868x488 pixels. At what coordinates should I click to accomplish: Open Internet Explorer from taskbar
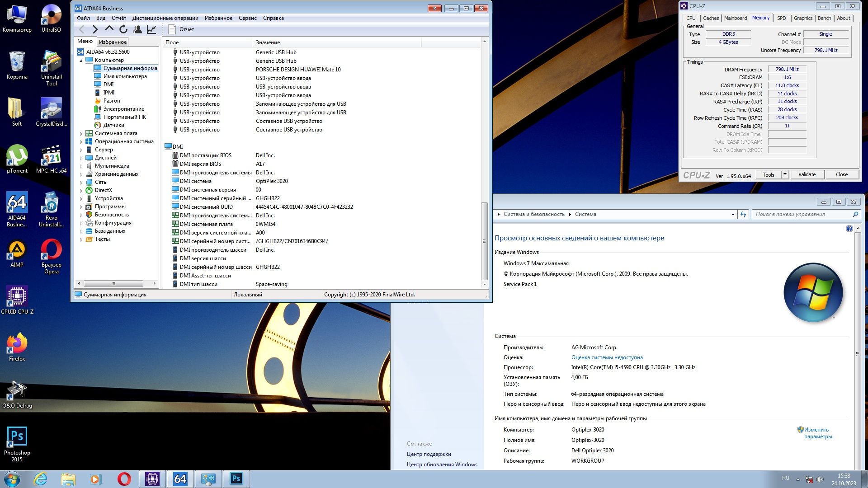point(40,479)
